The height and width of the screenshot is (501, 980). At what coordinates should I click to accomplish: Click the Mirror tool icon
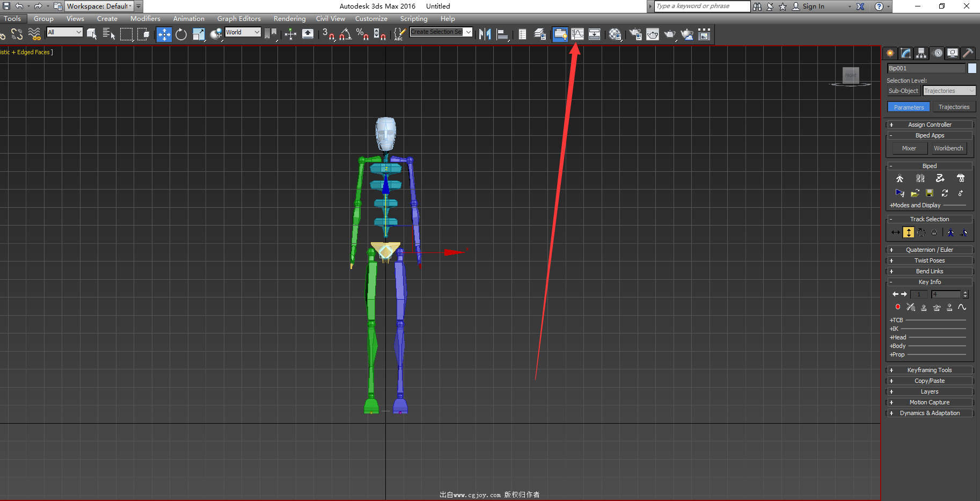485,34
